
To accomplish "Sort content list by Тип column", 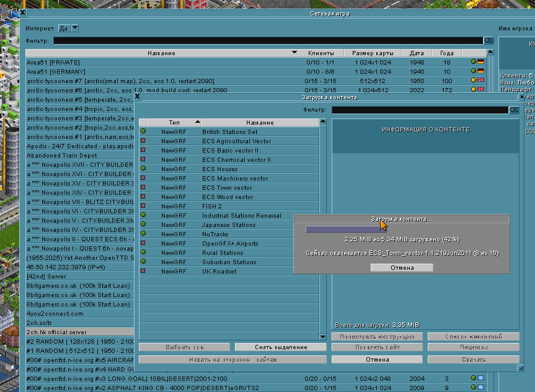I will click(x=174, y=122).
